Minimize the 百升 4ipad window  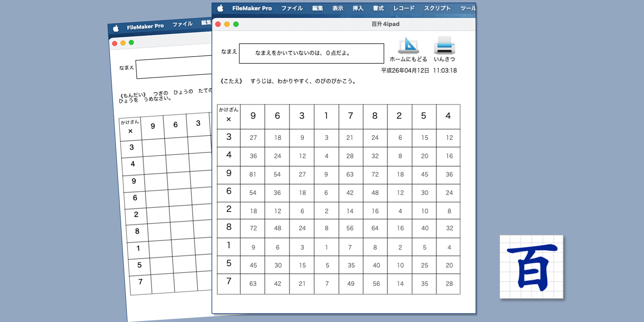[x=227, y=24]
